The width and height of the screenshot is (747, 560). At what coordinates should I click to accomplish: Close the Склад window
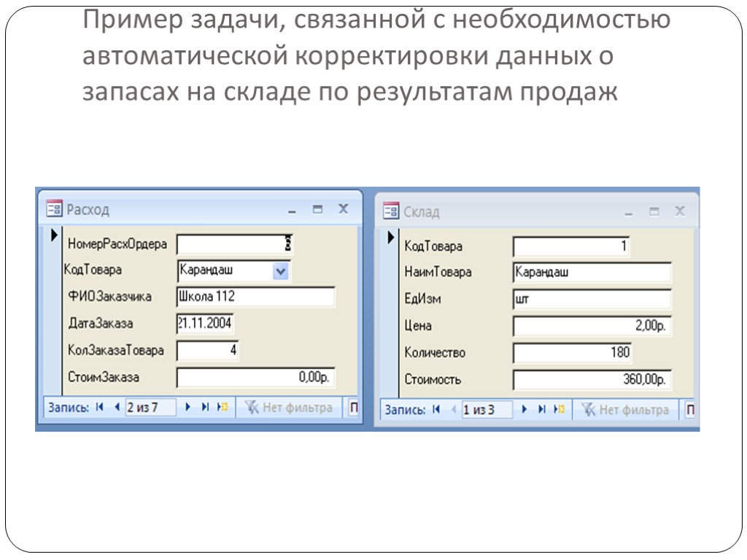click(x=680, y=211)
